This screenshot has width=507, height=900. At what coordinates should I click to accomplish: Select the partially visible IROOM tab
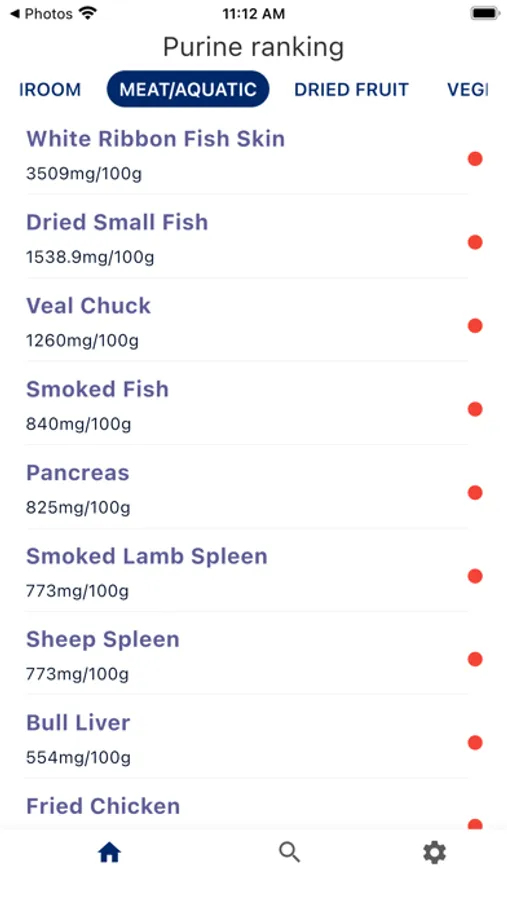50,90
